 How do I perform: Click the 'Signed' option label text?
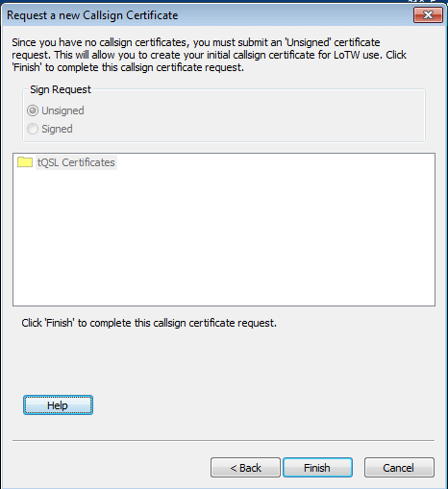tap(57, 129)
